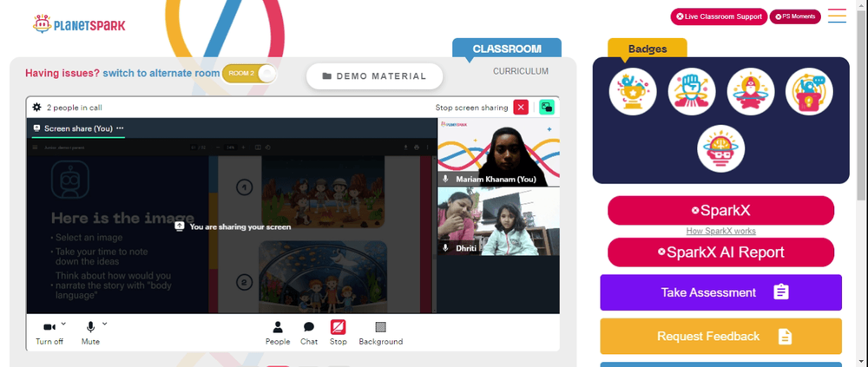This screenshot has width=868, height=367.
Task: Switch to CURRICULUM tab
Action: click(x=521, y=71)
